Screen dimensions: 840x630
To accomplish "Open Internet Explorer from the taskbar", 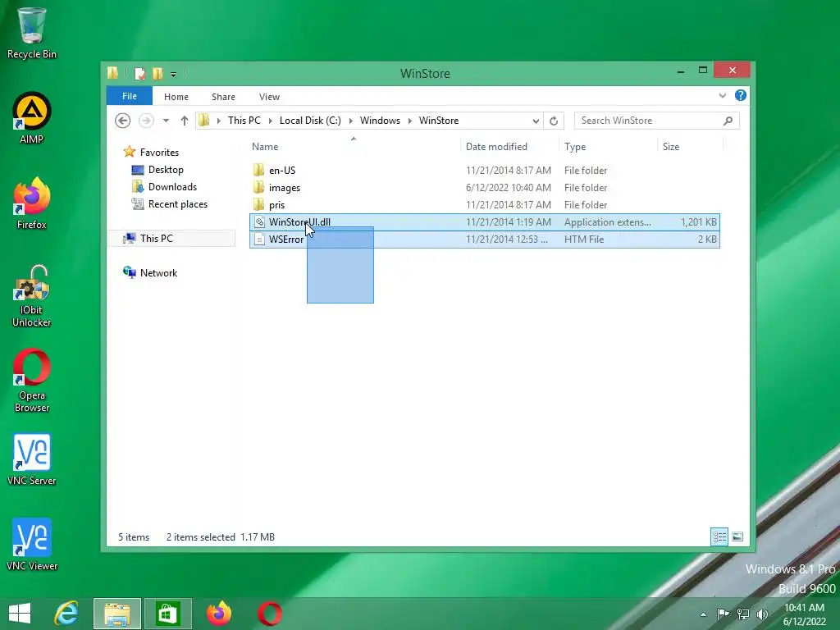I will [66, 614].
